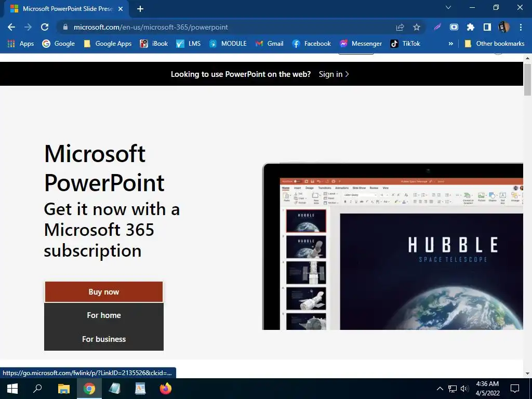Toggle the browser side panel icon
This screenshot has height=399, width=532.
(487, 27)
